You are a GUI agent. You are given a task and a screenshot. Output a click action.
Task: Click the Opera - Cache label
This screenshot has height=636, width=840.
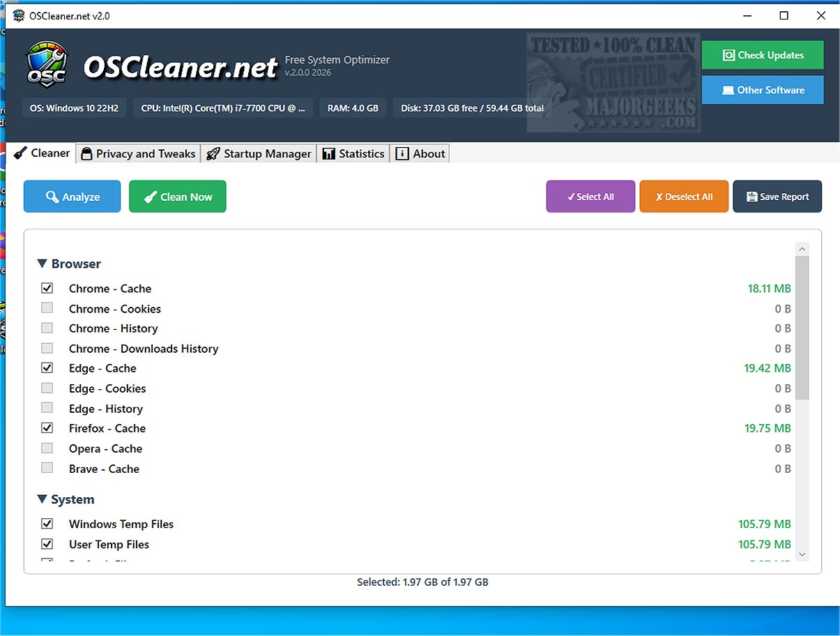105,448
